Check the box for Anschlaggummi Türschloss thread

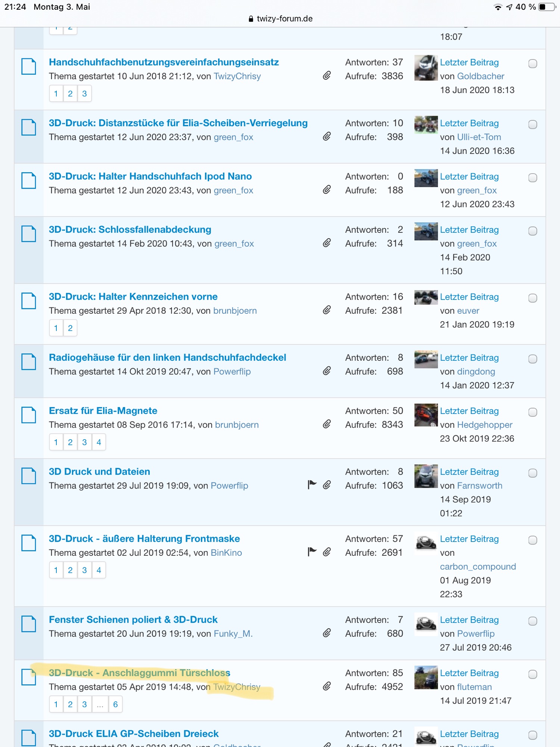pyautogui.click(x=533, y=675)
